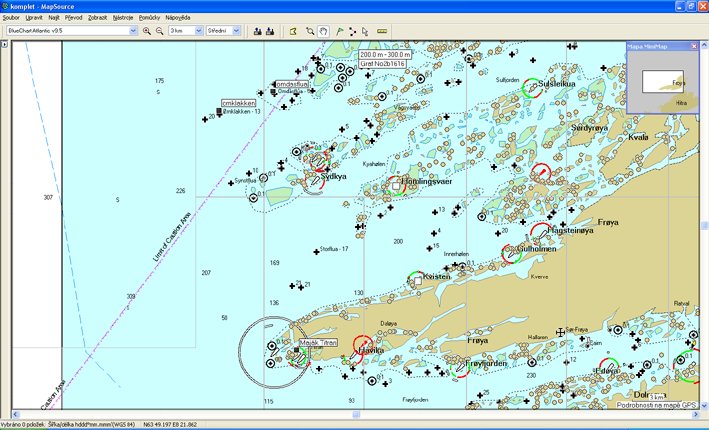Screen dimensions: 709x430
Task: Open the Soubor menu
Action: (12, 17)
